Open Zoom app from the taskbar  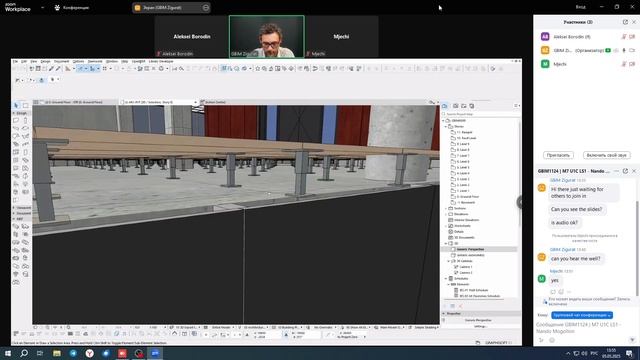[155, 353]
